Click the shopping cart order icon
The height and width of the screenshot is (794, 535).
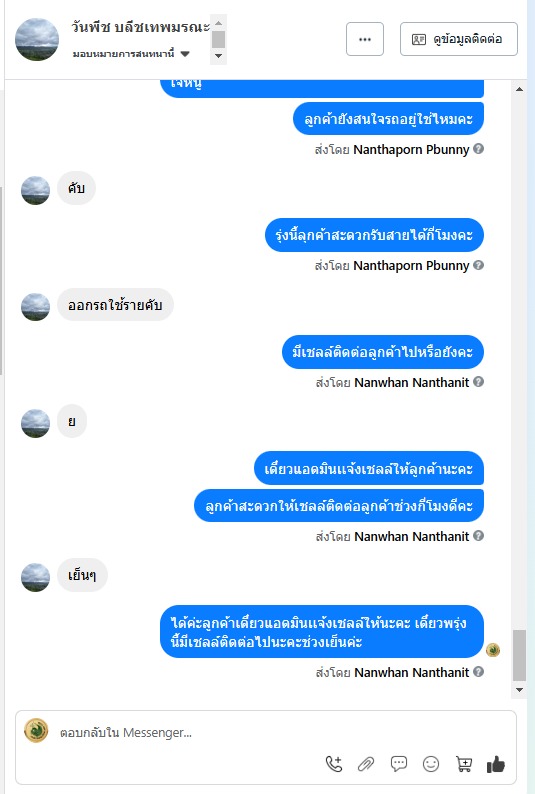[464, 764]
